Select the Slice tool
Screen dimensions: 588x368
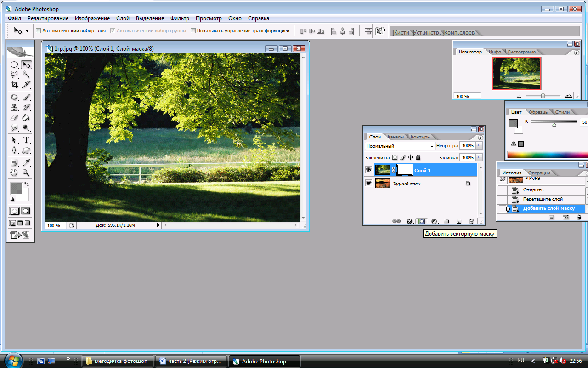point(26,85)
